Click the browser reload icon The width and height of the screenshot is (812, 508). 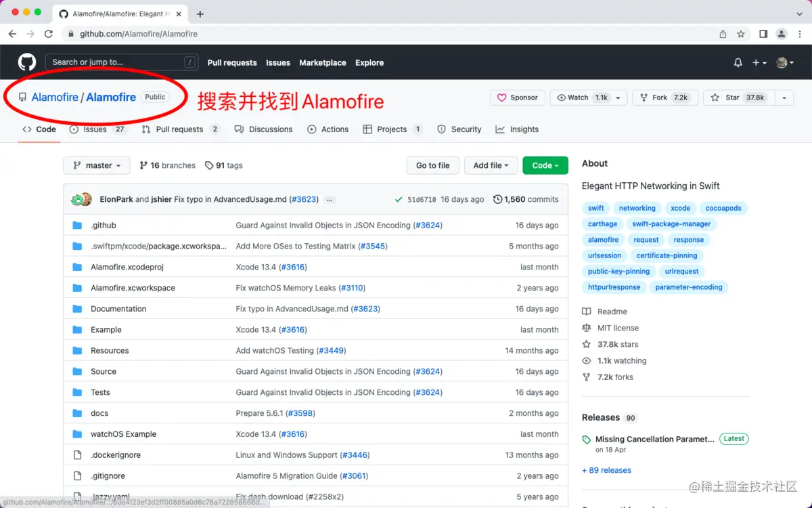[x=49, y=34]
